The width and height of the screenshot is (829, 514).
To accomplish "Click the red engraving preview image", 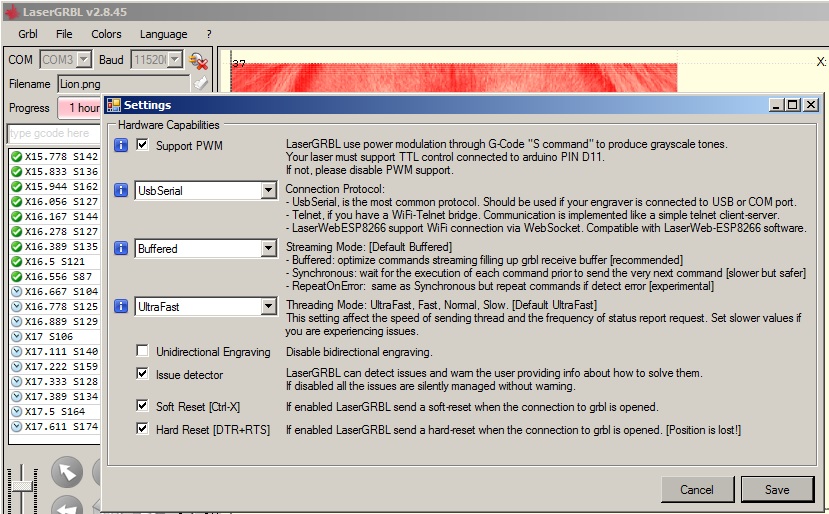I will click(454, 78).
